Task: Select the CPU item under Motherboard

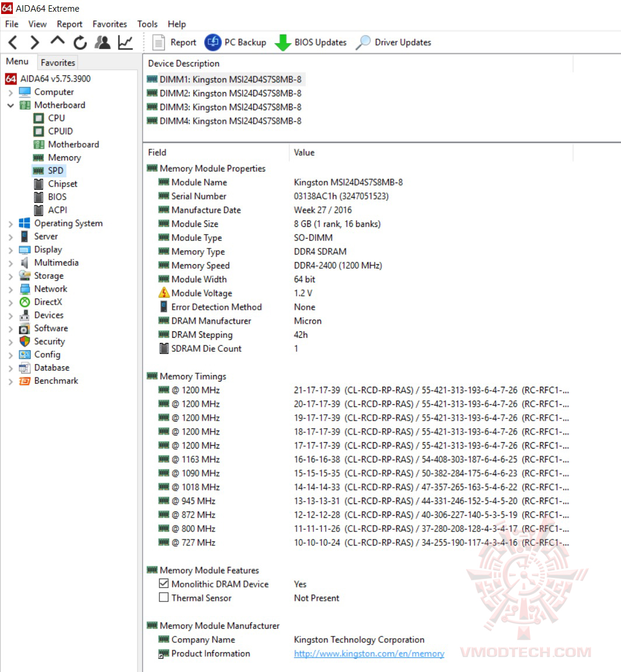Action: coord(57,118)
